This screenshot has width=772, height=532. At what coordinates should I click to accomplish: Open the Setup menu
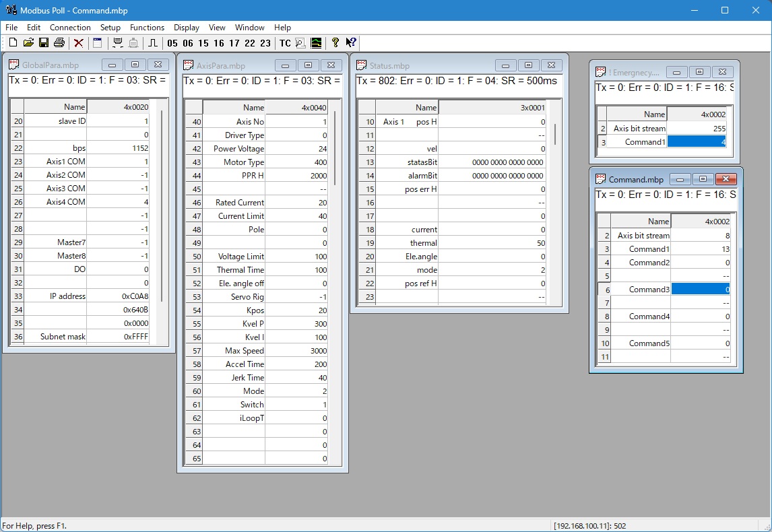110,28
